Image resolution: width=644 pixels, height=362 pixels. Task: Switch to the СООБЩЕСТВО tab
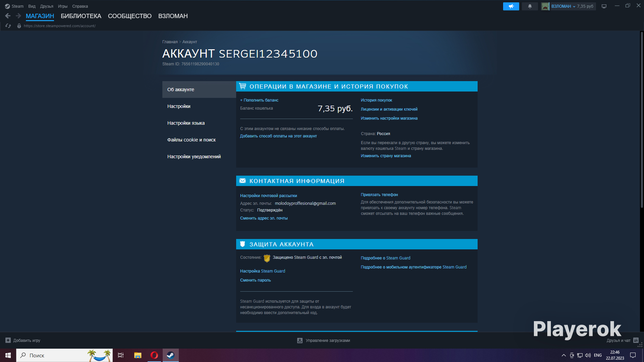(130, 16)
